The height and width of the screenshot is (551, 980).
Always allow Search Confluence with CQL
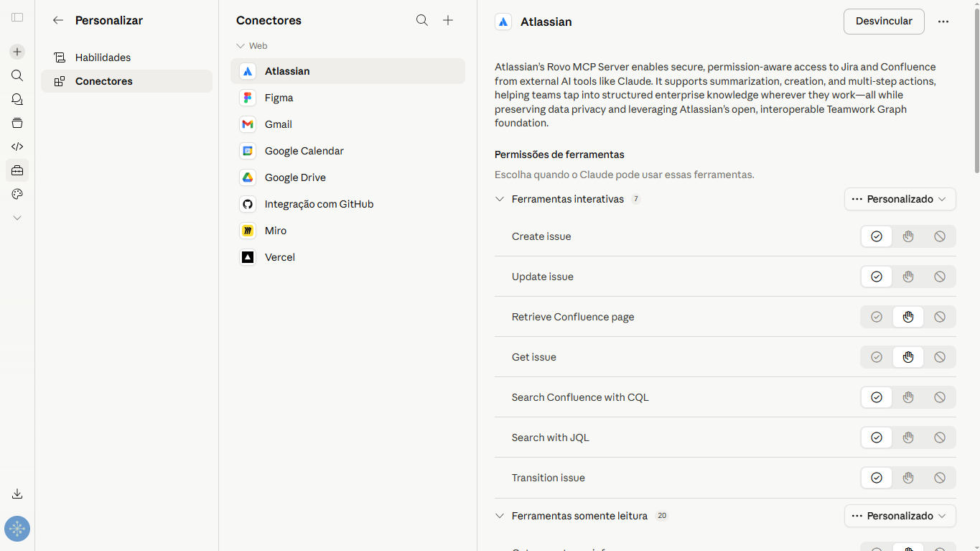(x=877, y=397)
